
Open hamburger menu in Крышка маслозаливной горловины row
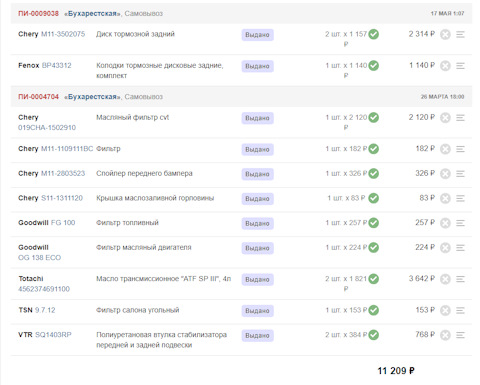coord(460,198)
